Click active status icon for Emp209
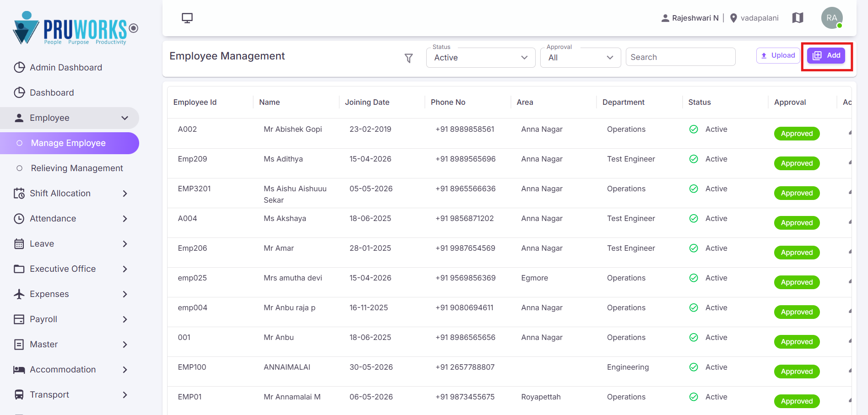 coord(694,159)
